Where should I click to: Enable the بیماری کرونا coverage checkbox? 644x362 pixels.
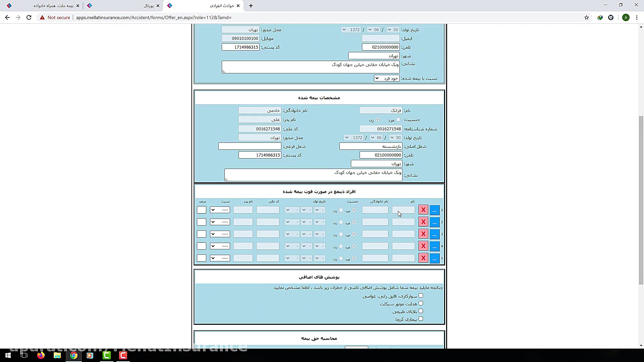tap(421, 319)
